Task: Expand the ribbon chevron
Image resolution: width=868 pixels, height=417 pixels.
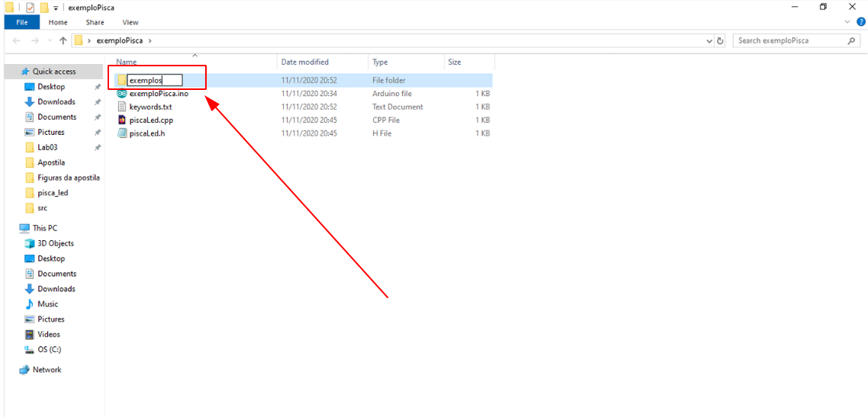Action: (x=848, y=22)
